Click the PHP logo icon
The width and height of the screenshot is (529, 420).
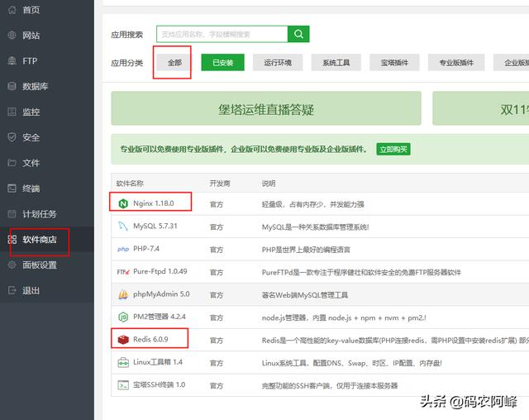tap(123, 249)
